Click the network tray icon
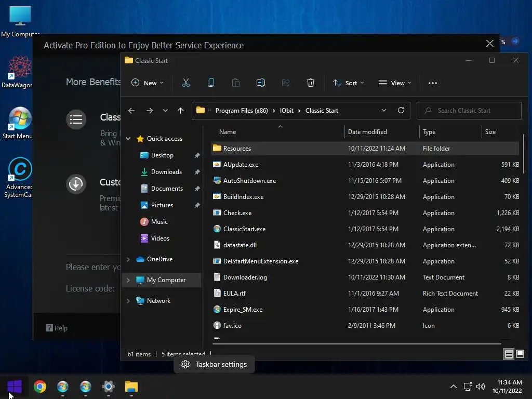The width and height of the screenshot is (532, 399). coord(468,387)
